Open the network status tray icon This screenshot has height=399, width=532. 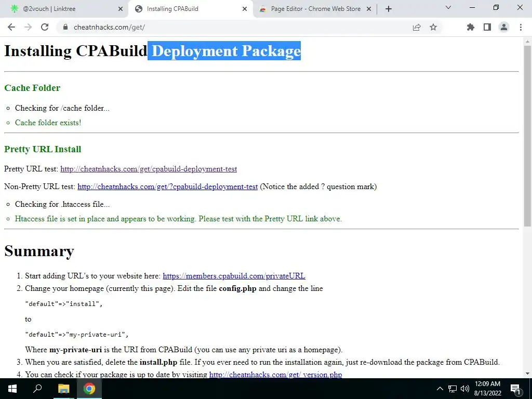tap(453, 389)
